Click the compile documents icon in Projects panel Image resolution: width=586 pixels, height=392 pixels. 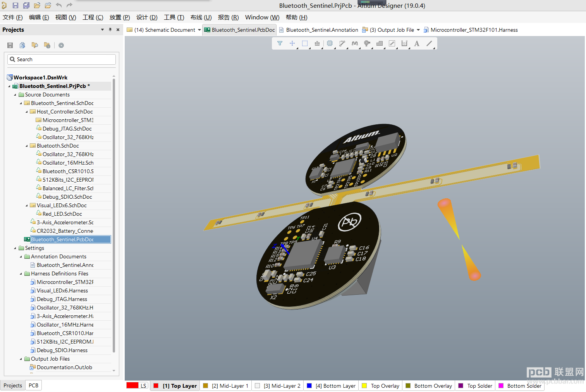click(22, 45)
